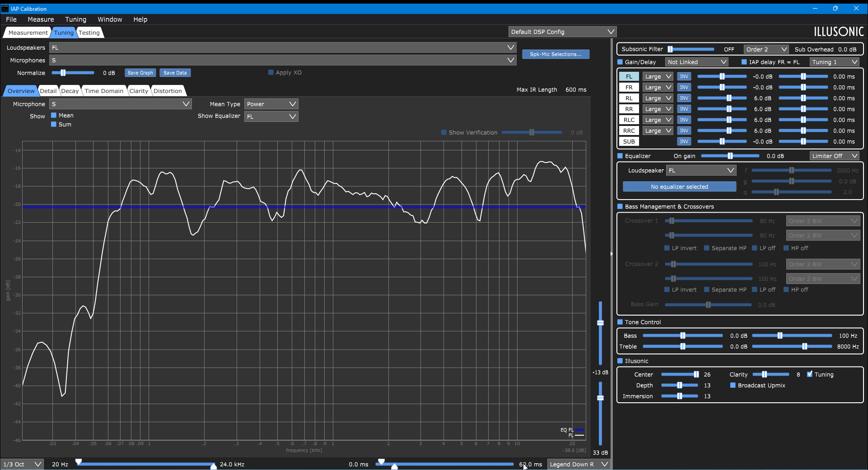Click the Bass gain slider in Tone Control

[x=682, y=335]
